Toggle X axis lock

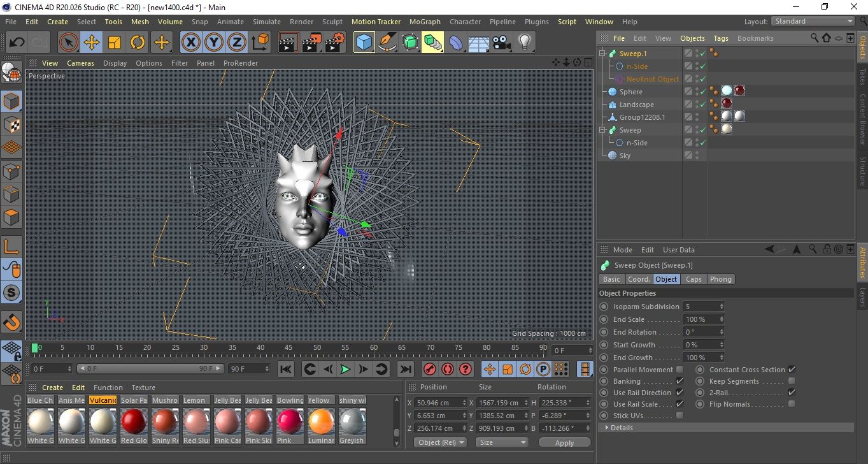tap(190, 43)
